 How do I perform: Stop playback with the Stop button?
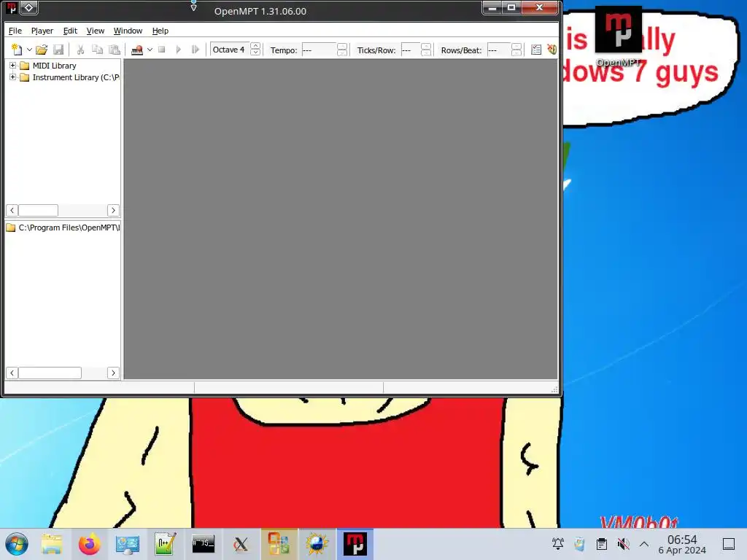click(161, 50)
